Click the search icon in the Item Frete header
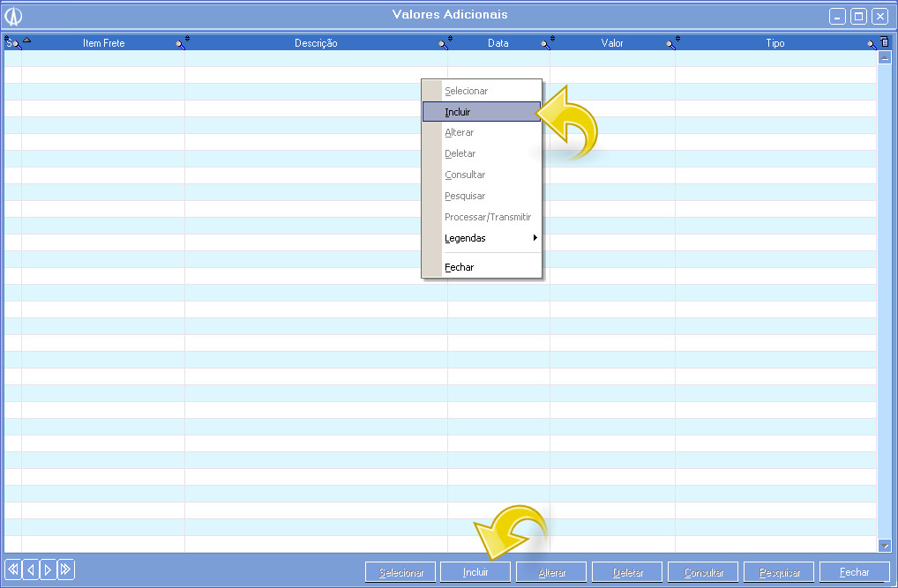 pyautogui.click(x=182, y=43)
